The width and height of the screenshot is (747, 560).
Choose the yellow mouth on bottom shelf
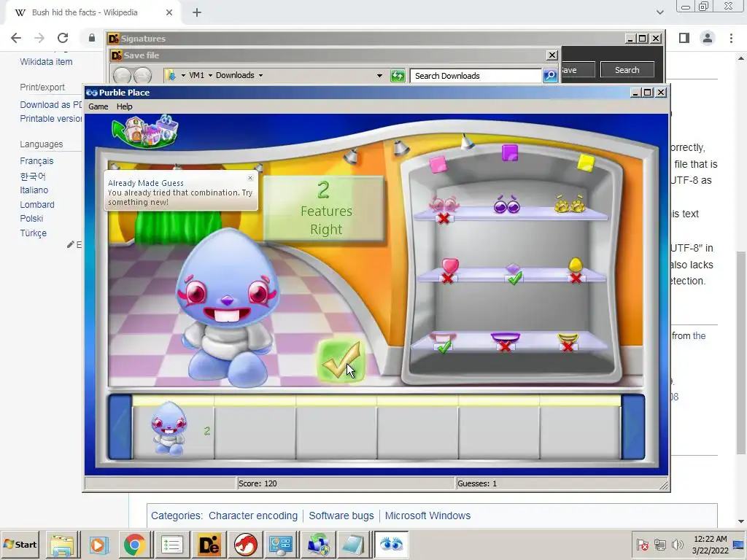[568, 338]
